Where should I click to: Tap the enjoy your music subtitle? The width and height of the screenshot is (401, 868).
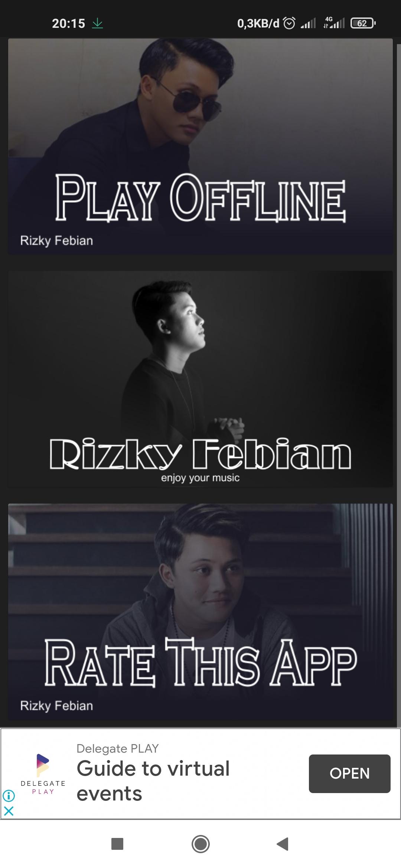pos(200,478)
